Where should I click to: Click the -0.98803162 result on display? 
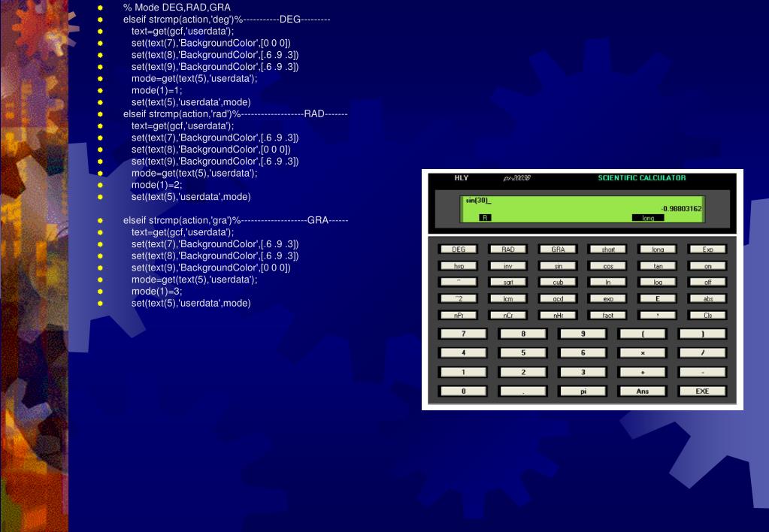point(681,209)
